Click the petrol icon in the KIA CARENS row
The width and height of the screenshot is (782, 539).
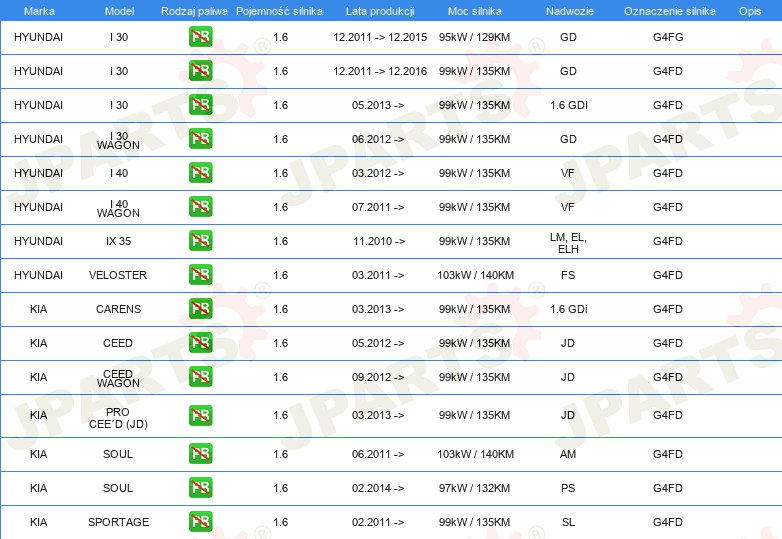click(200, 308)
